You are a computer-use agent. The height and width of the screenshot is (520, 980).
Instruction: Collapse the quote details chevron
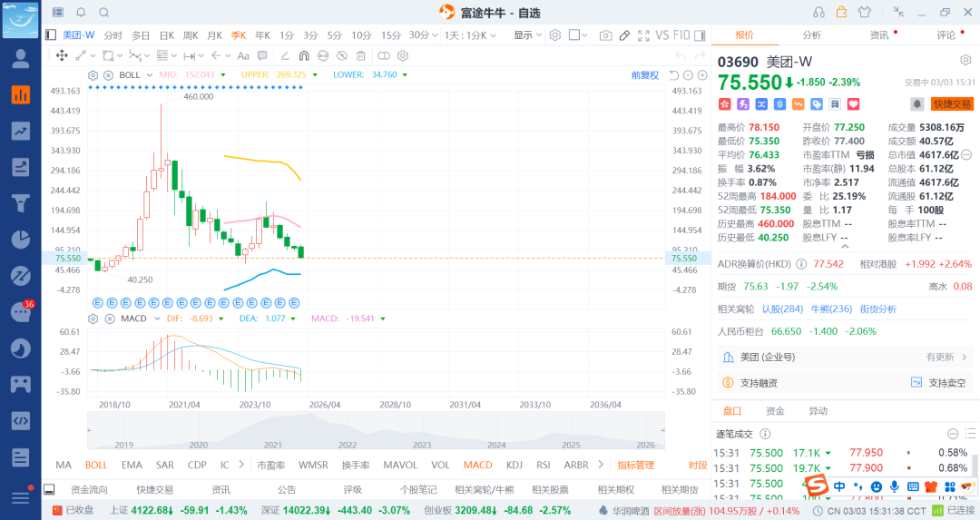tap(845, 247)
